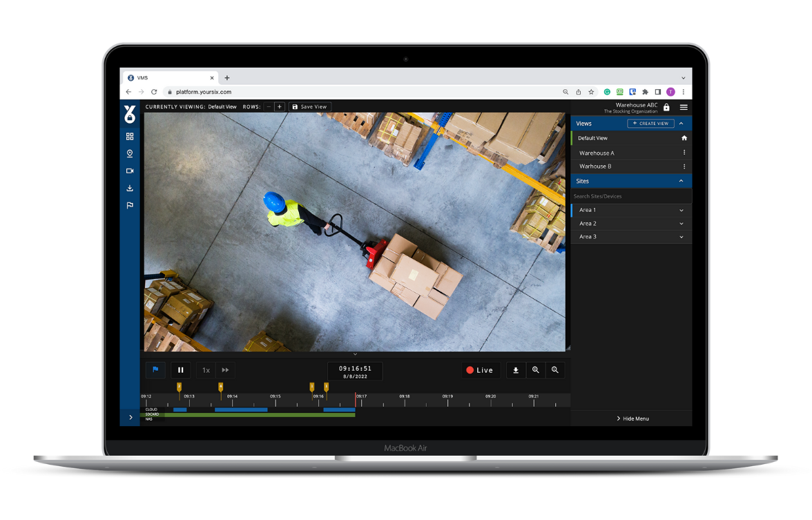Image resolution: width=812 pixels, height=520 pixels.
Task: Click the map location pin icon
Action: click(130, 154)
